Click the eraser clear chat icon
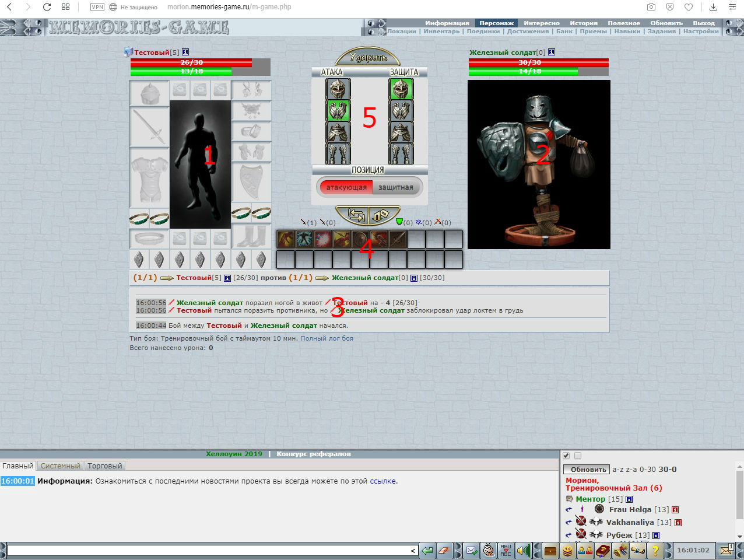744x560 pixels. [445, 550]
